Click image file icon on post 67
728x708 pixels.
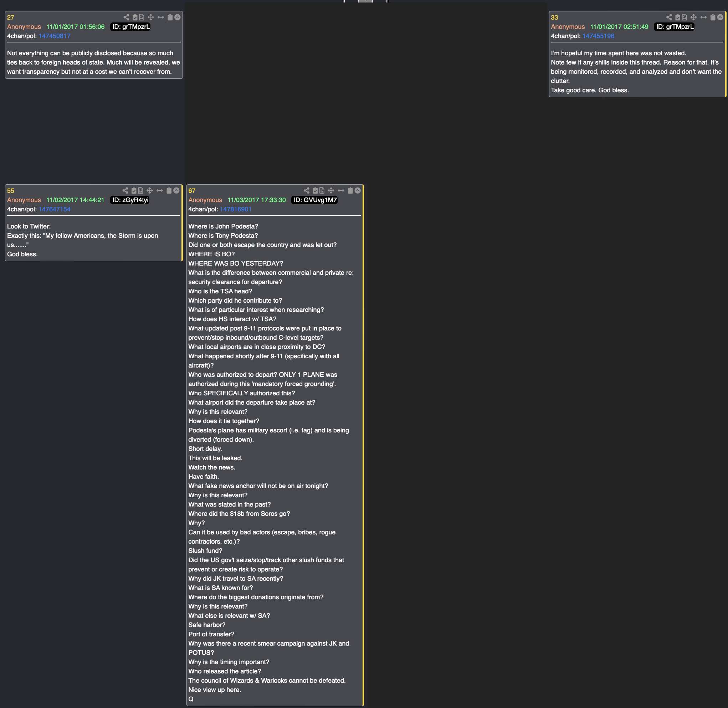coord(322,190)
